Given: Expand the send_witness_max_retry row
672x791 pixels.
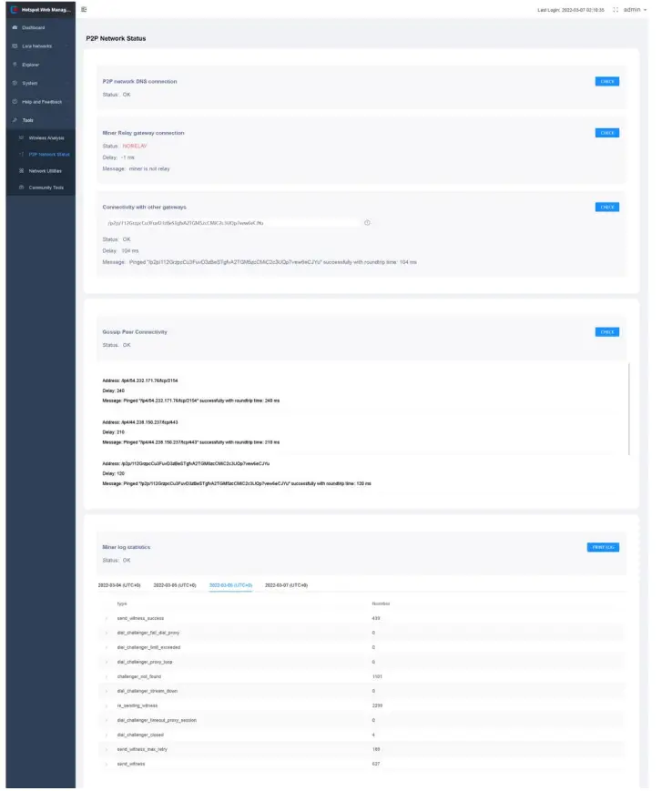Looking at the screenshot, I should click(x=107, y=750).
